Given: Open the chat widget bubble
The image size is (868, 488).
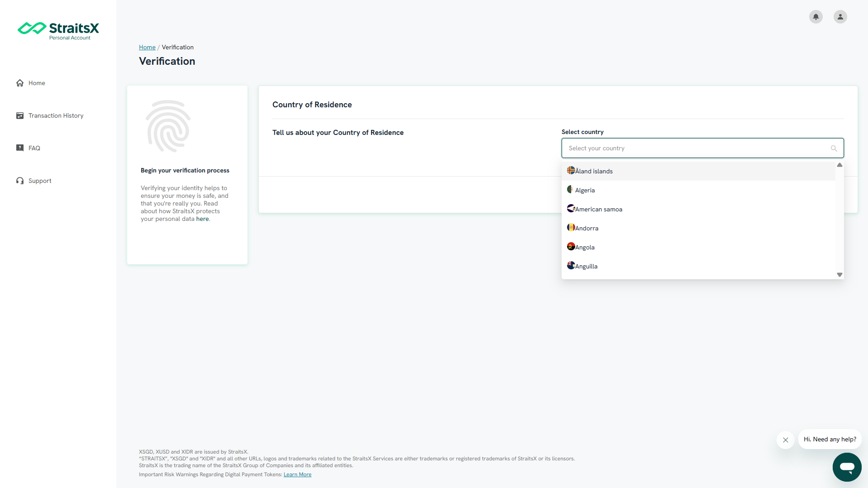Looking at the screenshot, I should (847, 467).
